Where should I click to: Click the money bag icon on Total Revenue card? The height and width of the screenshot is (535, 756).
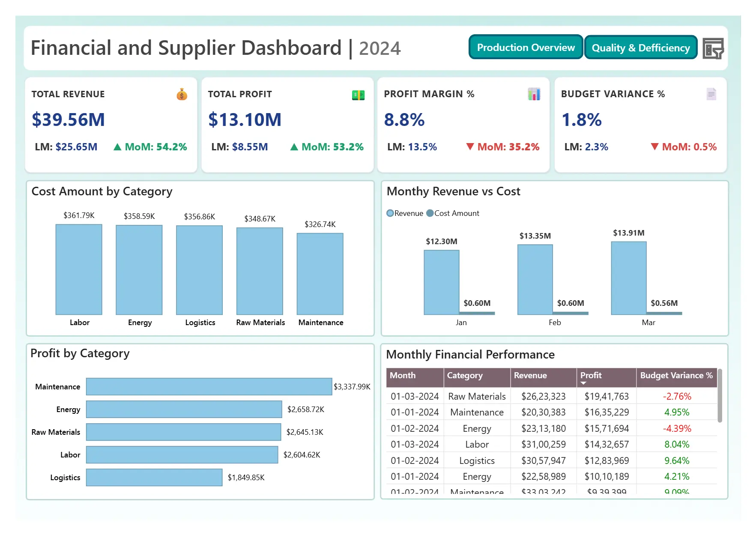[x=182, y=95]
